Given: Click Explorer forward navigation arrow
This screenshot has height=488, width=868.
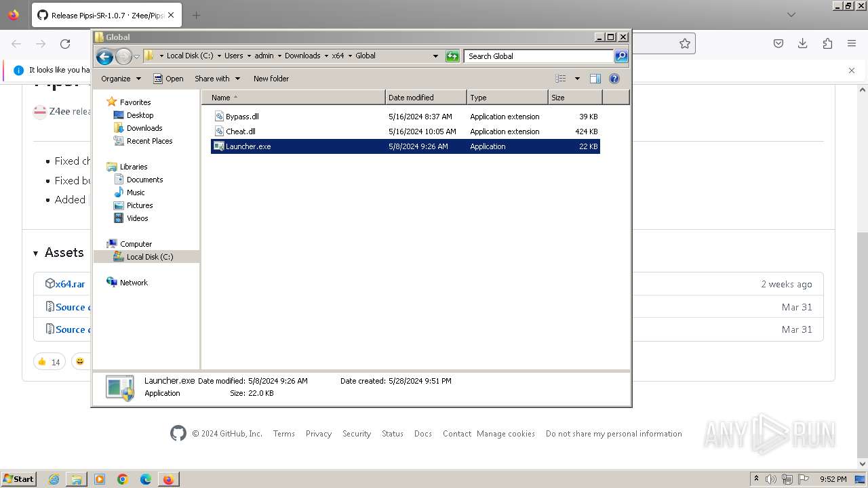Looking at the screenshot, I should pyautogui.click(x=123, y=56).
